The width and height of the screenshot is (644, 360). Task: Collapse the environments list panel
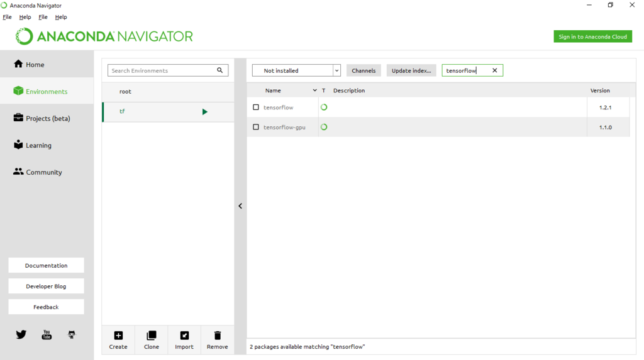coord(240,205)
